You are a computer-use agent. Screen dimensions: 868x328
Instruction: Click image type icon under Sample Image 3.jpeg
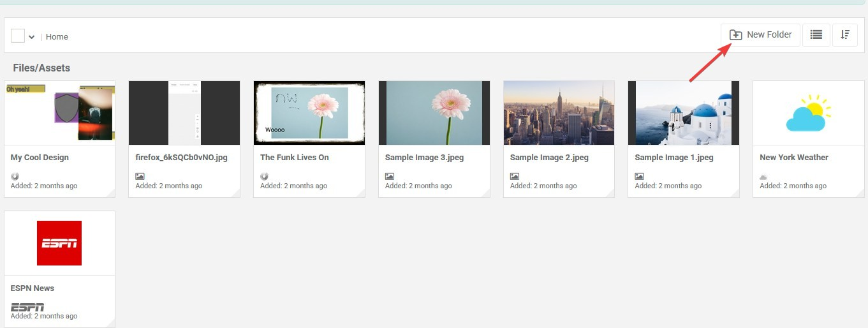390,176
